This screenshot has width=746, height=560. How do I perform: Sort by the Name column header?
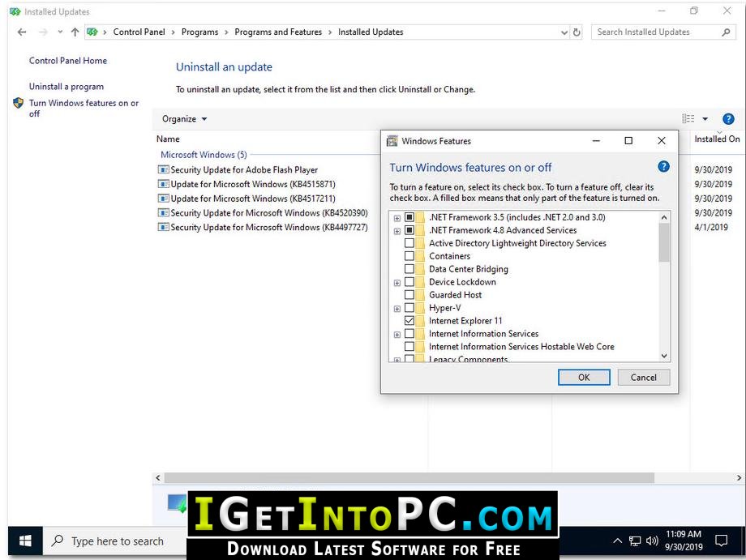(x=168, y=139)
